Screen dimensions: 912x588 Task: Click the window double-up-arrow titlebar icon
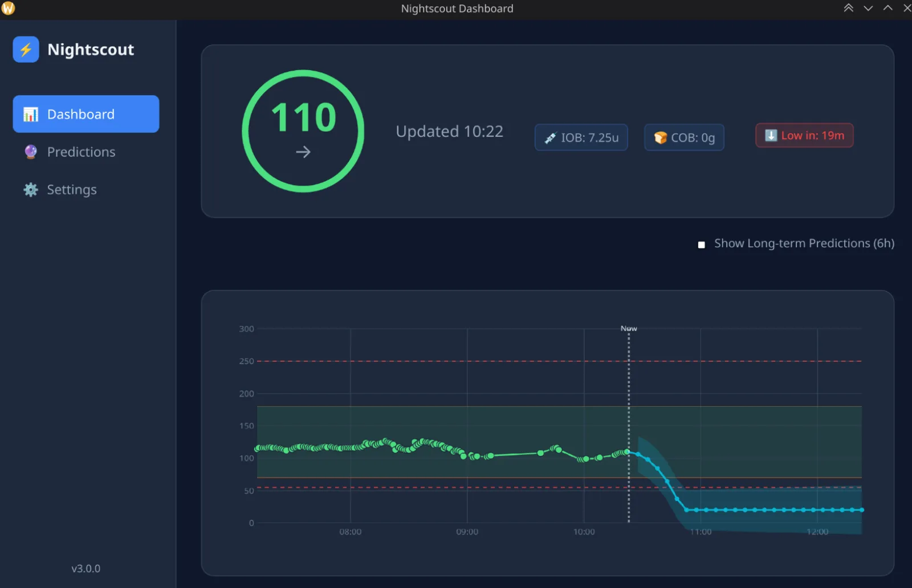tap(849, 8)
